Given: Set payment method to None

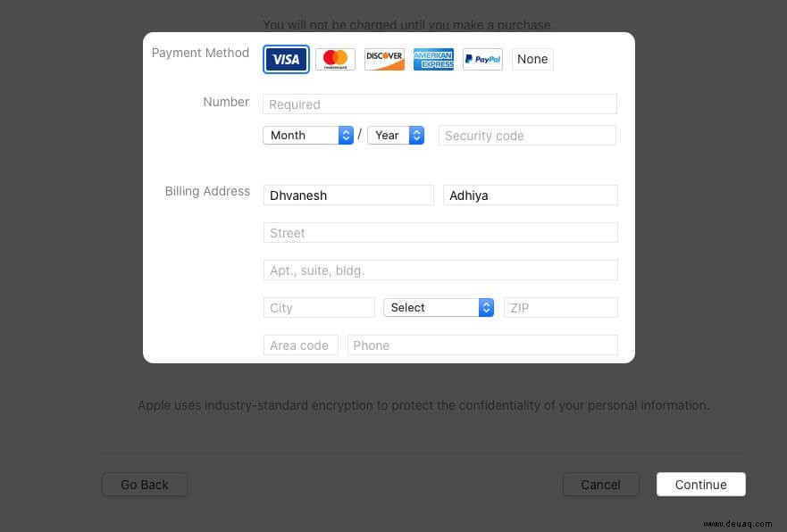Looking at the screenshot, I should pos(532,59).
